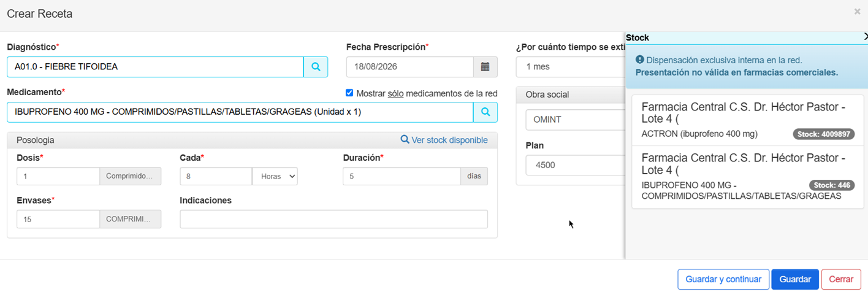
Task: Close the Stock panel with X
Action: point(865,37)
